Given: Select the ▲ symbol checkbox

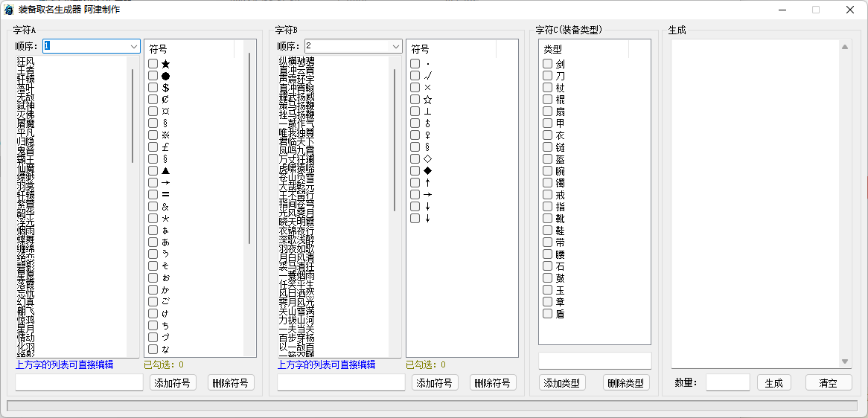Looking at the screenshot, I should [x=153, y=171].
